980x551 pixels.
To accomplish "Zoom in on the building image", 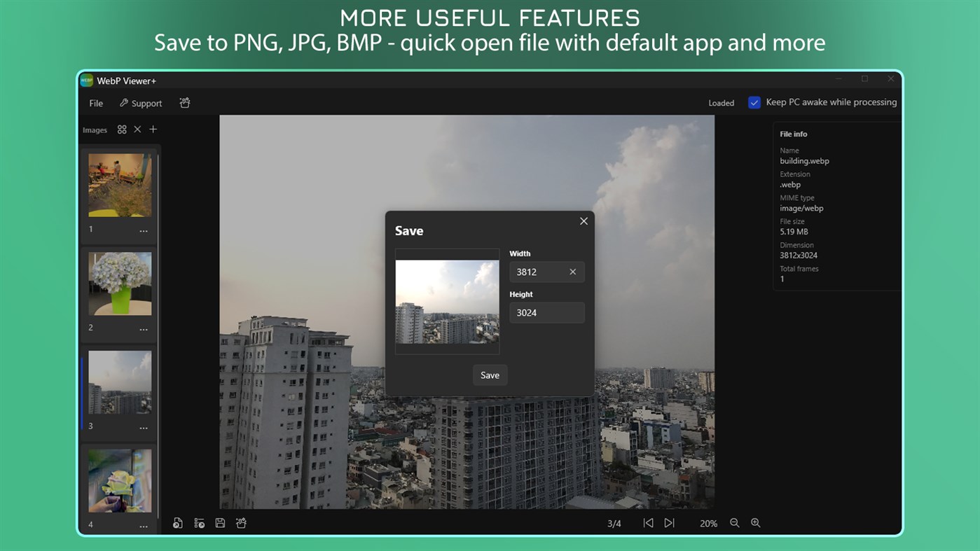I will pyautogui.click(x=756, y=523).
